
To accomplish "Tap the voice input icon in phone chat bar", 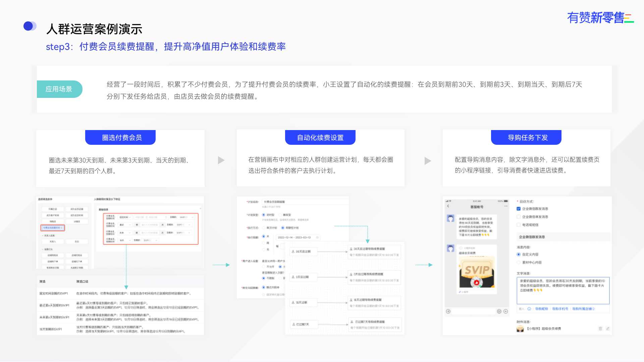I will click(448, 311).
